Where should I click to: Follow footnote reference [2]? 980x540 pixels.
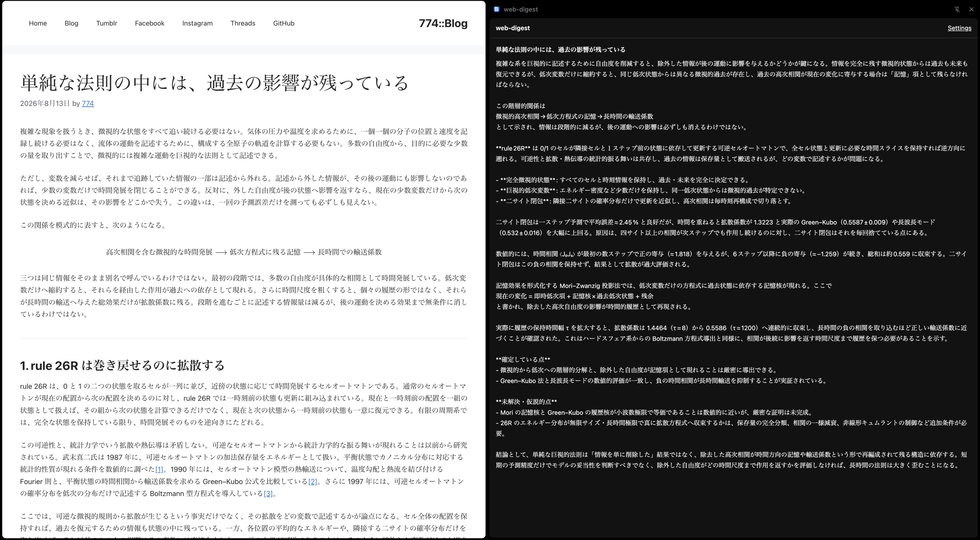(x=313, y=481)
